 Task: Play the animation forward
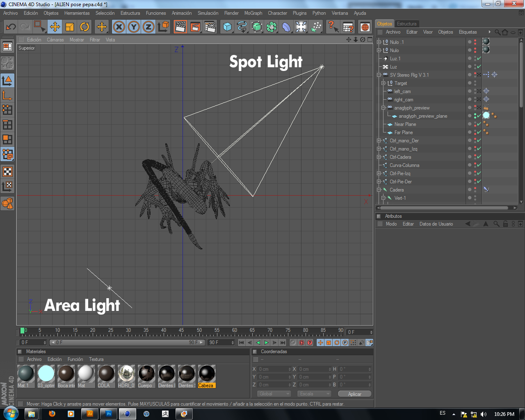[266, 342]
